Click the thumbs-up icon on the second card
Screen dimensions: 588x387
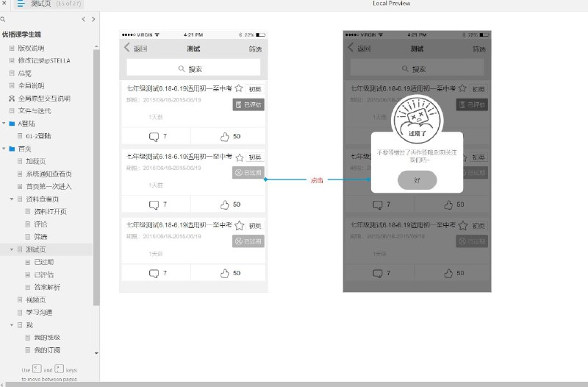[225, 205]
